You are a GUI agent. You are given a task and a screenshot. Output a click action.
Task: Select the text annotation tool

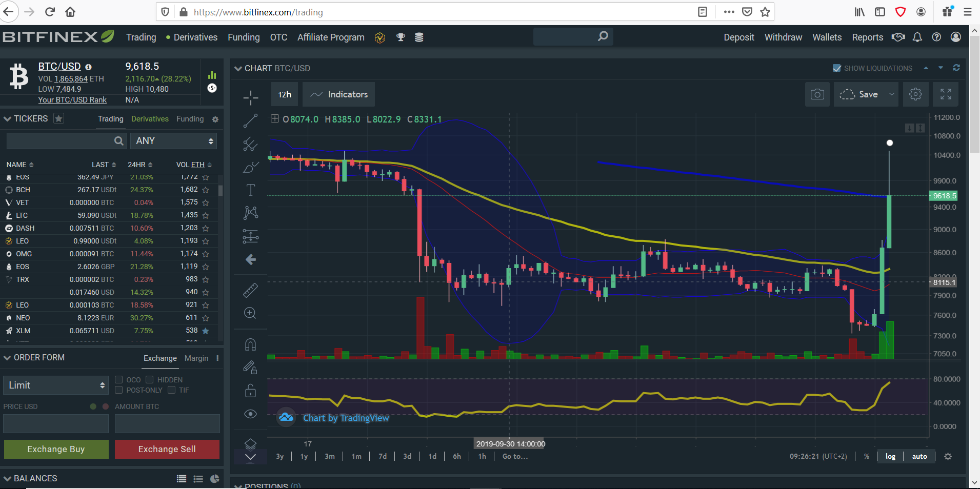pos(250,190)
